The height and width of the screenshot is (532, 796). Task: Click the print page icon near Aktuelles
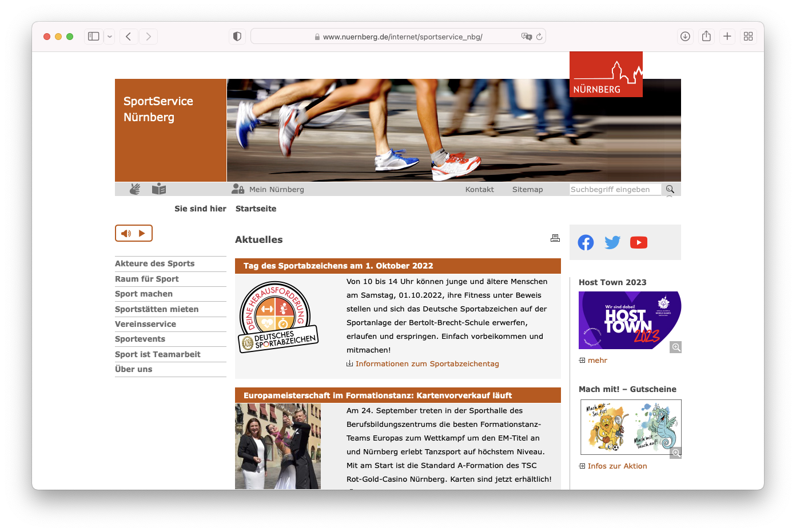click(555, 238)
